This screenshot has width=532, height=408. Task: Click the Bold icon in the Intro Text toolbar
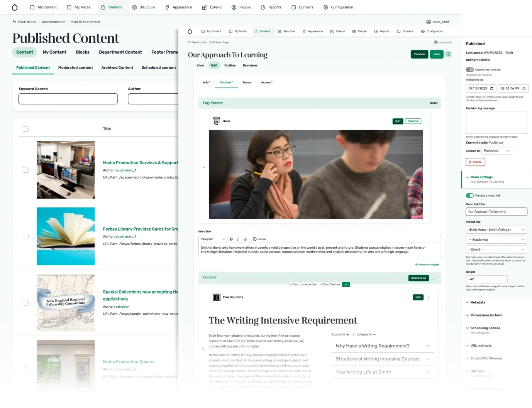pyautogui.click(x=231, y=239)
